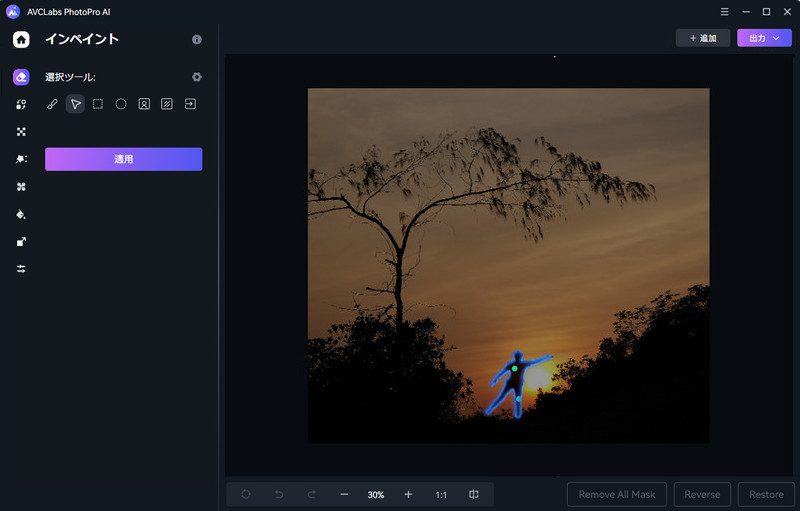
Task: Redo the last action
Action: click(311, 494)
